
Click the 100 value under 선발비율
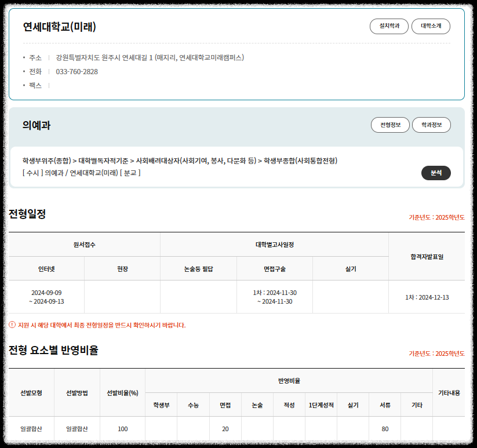point(123,429)
